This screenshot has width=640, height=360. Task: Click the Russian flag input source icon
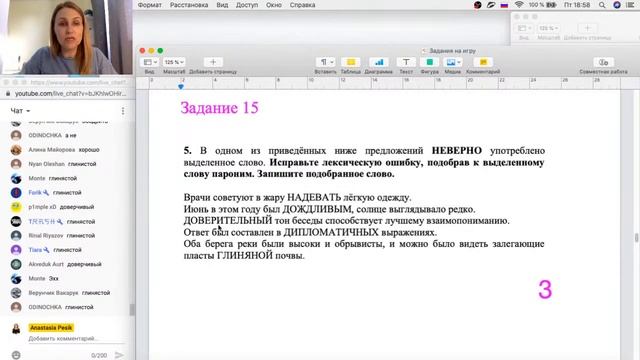[504, 5]
